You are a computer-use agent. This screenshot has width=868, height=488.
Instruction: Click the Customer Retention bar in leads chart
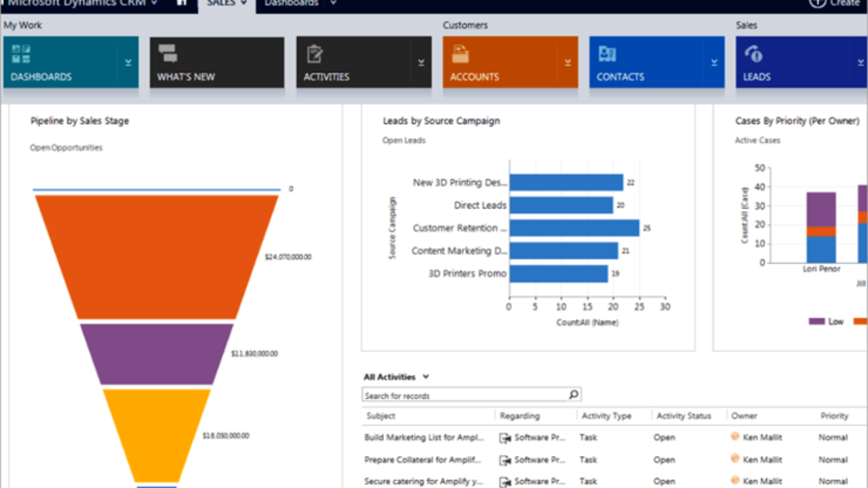click(574, 228)
